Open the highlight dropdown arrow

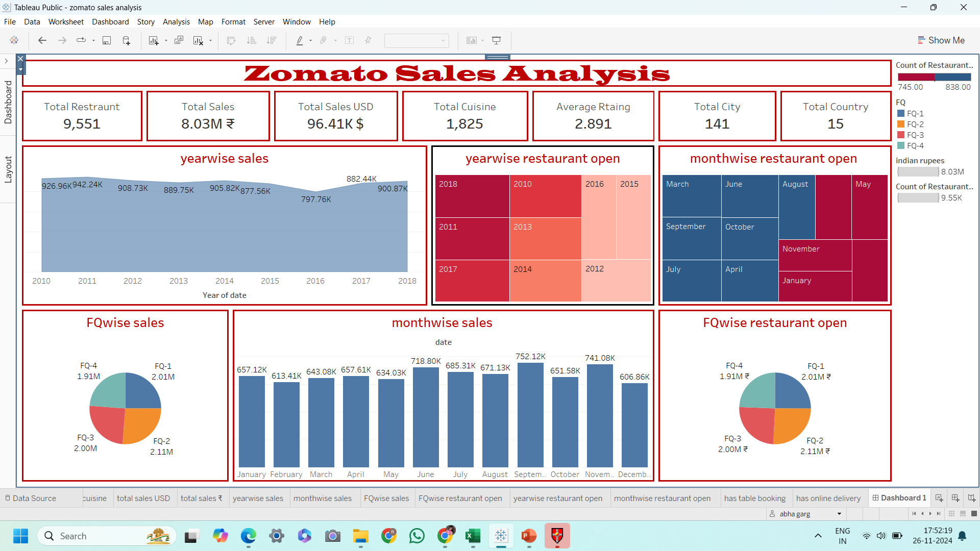coord(310,40)
